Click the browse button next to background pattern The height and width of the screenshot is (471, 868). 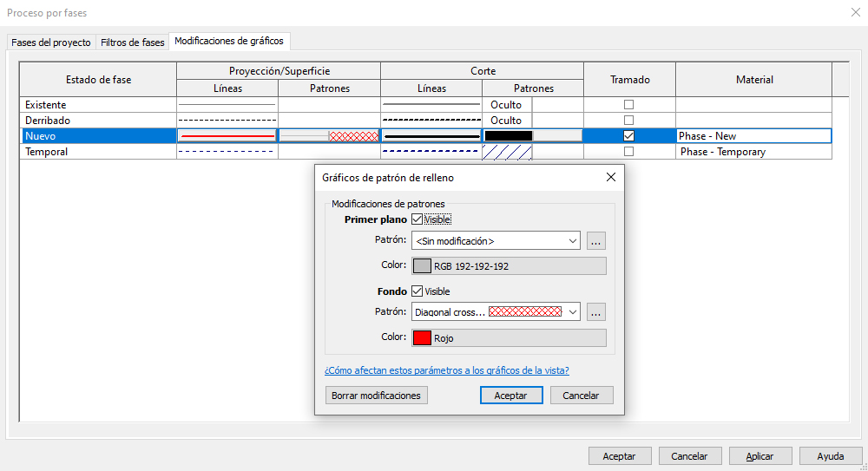(x=596, y=312)
